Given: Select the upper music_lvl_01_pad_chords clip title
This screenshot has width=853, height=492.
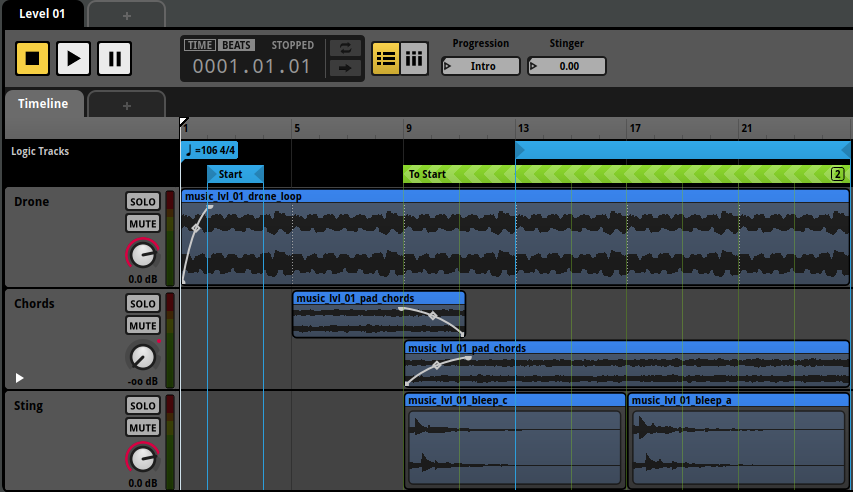Looking at the screenshot, I should [x=356, y=298].
